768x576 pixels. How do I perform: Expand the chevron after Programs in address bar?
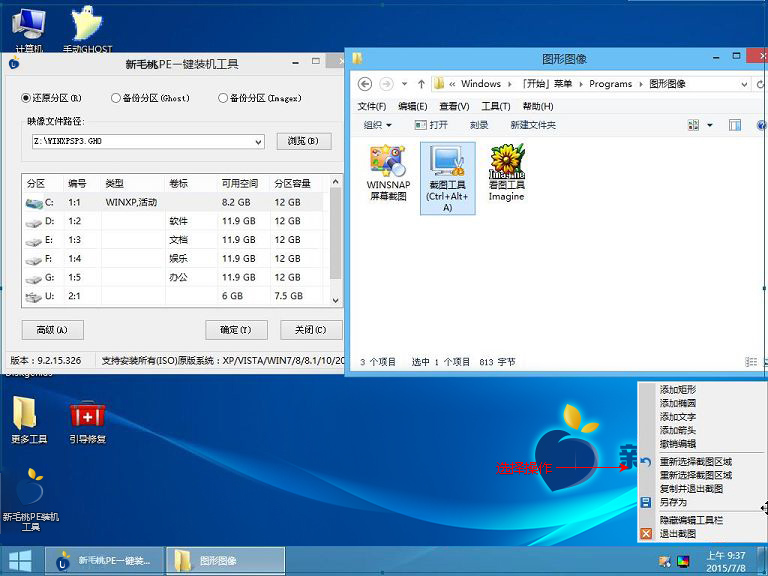tap(641, 84)
